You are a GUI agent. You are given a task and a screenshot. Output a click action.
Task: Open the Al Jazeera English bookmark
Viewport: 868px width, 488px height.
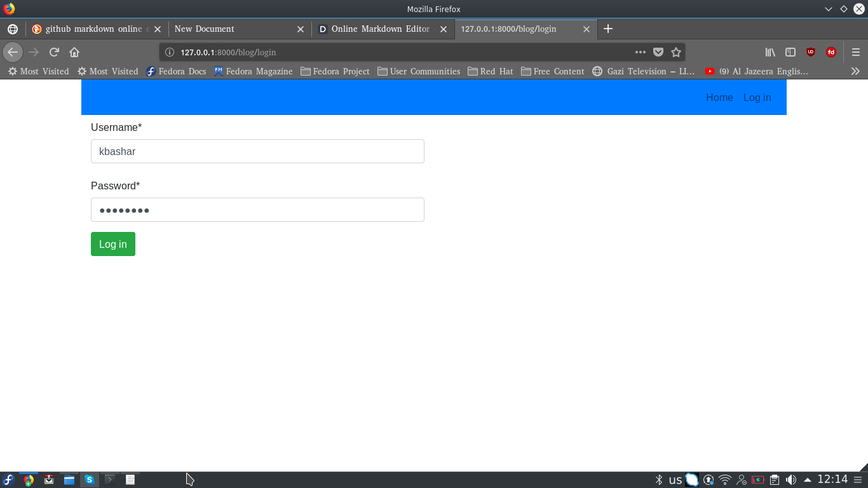pyautogui.click(x=756, y=71)
